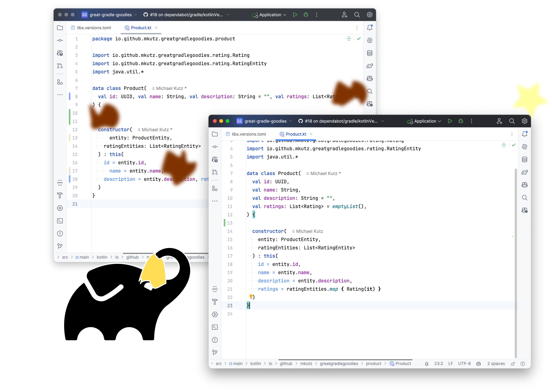Close the Product.kt tab in front window
Image resolution: width=552 pixels, height=392 pixels.
311,134
